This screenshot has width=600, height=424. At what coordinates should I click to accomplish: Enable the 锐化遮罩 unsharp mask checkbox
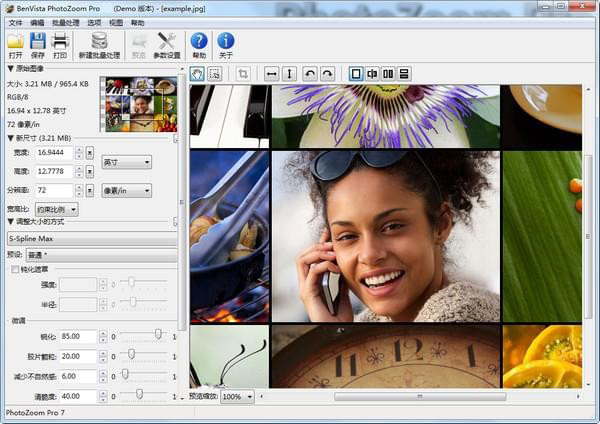(15, 269)
